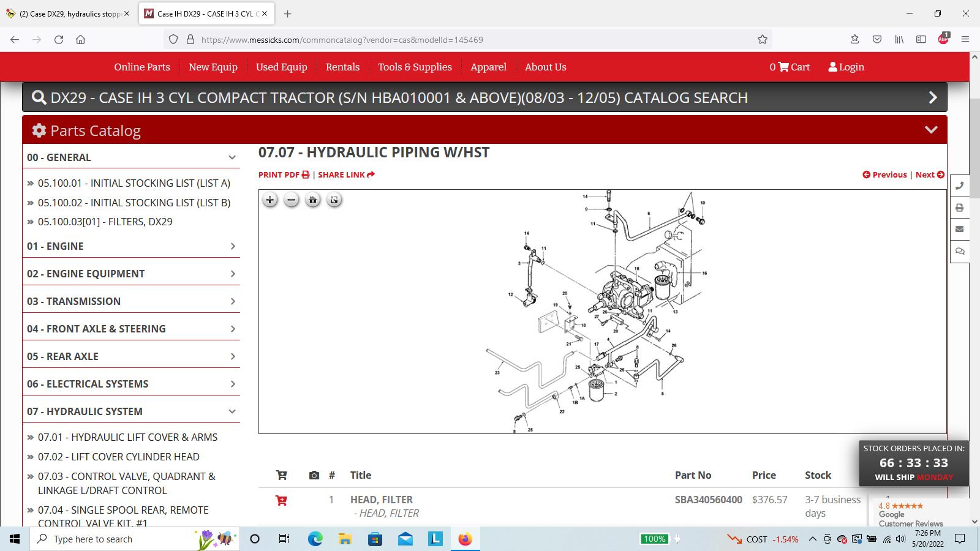Image resolution: width=980 pixels, height=551 pixels.
Task: Toggle full page diagram view
Action: [x=334, y=200]
